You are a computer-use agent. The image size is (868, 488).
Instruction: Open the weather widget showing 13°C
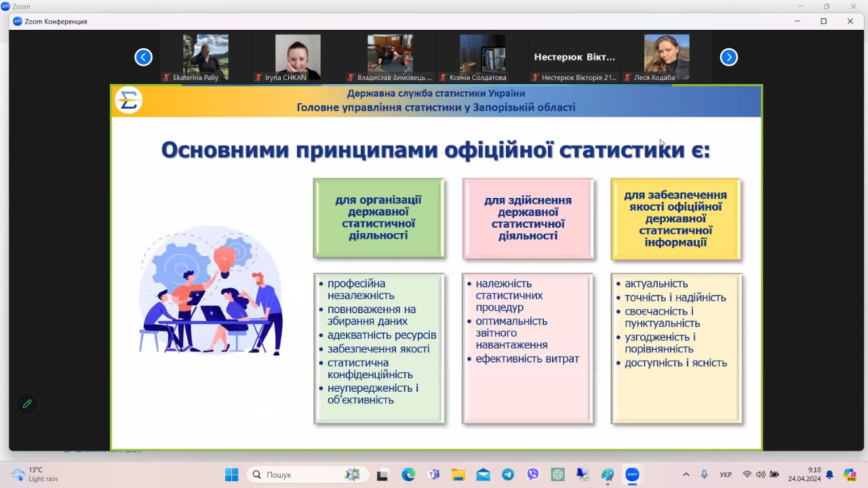point(35,474)
